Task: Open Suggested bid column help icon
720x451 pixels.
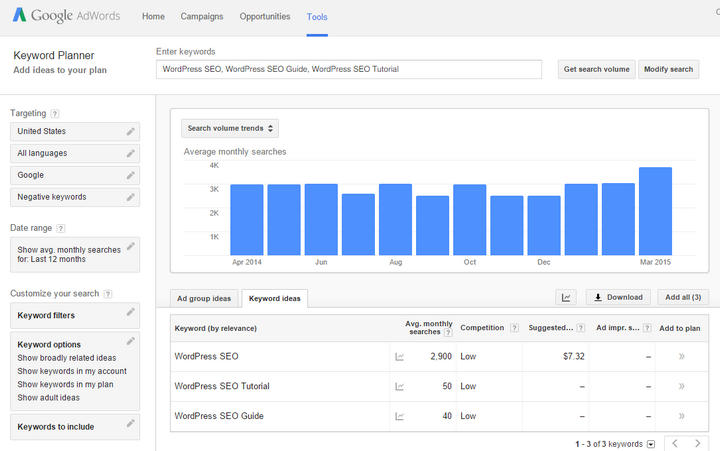Action: 581,328
